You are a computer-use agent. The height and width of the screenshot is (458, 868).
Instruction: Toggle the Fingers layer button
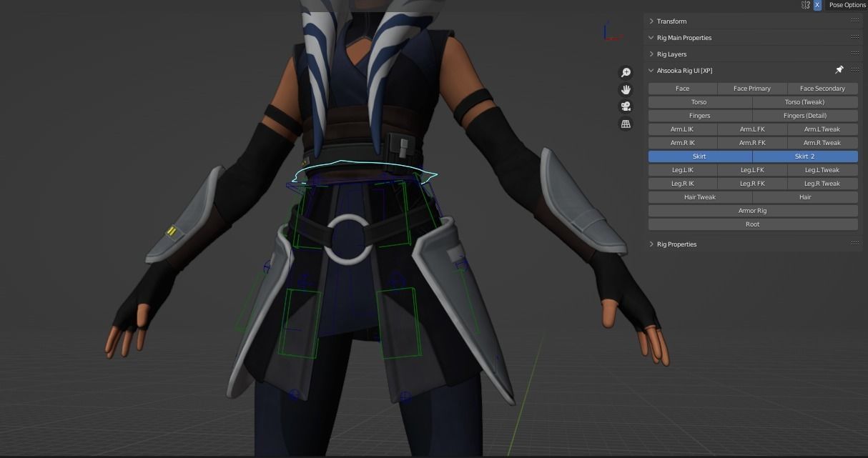pos(700,116)
